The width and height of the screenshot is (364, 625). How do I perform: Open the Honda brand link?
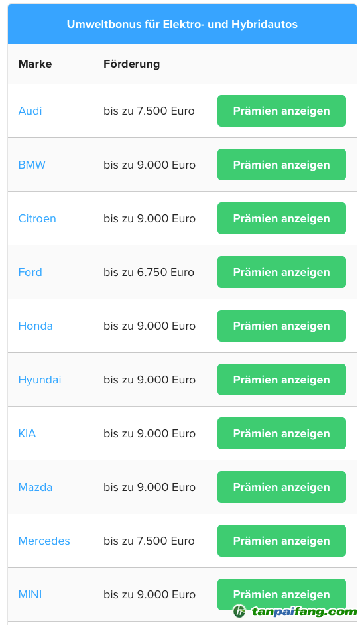[35, 326]
